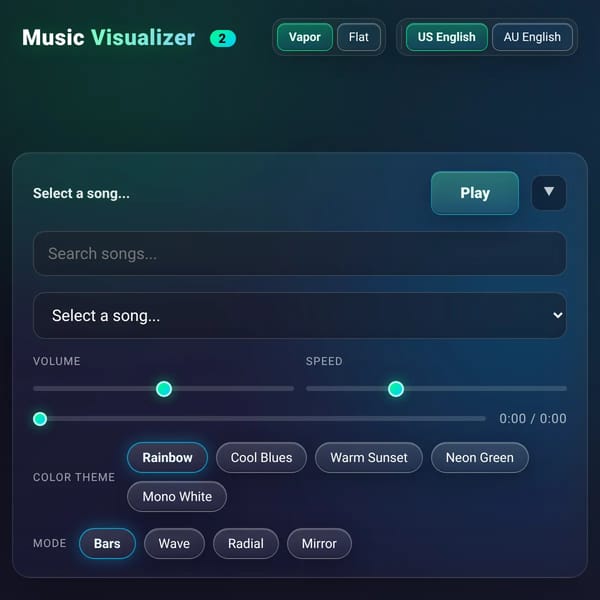The width and height of the screenshot is (600, 600).
Task: Choose the Neon Green color theme
Action: tap(480, 458)
